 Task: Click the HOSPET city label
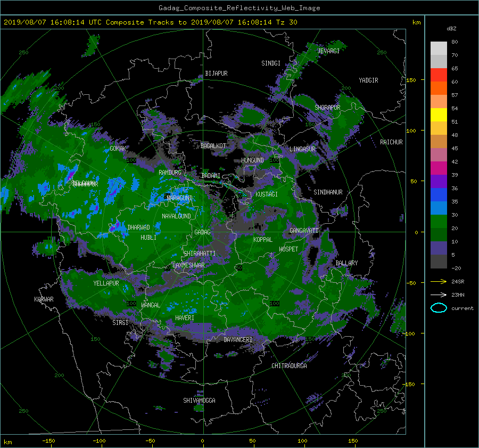(x=288, y=249)
